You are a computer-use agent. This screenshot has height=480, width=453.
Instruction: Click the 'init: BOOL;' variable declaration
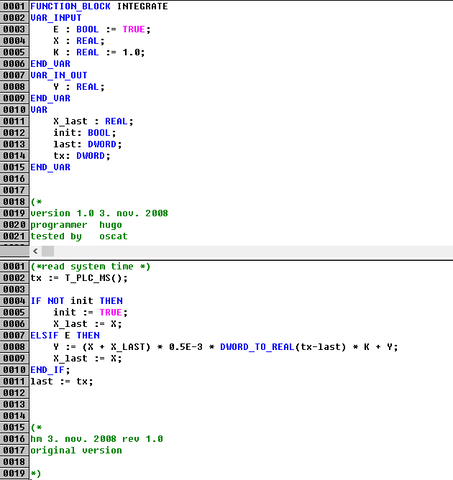(85, 133)
